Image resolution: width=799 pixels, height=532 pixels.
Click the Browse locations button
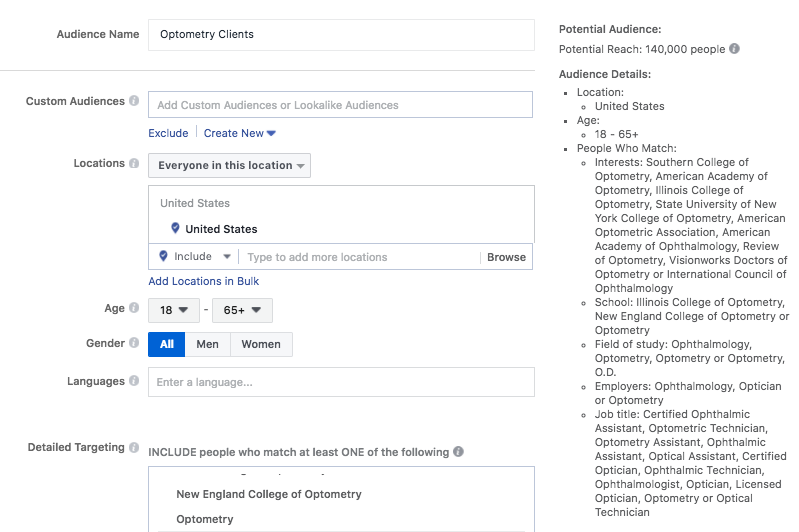[506, 257]
